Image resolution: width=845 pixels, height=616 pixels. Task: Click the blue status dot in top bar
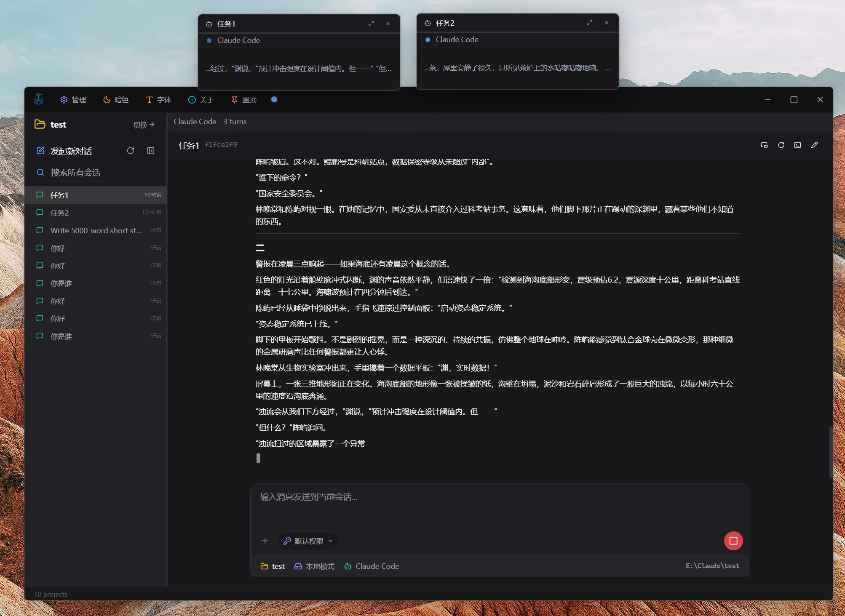pyautogui.click(x=274, y=99)
